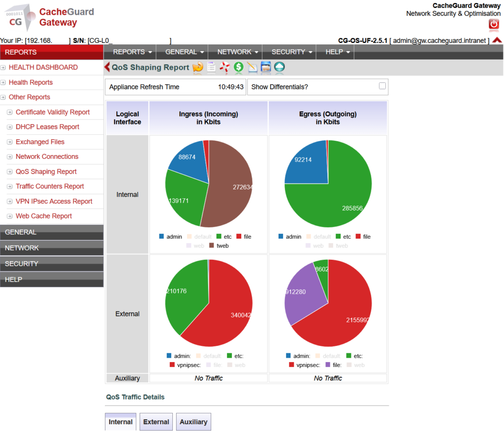
Task: Click the QoS Traffic Details heading
Action: click(x=135, y=397)
